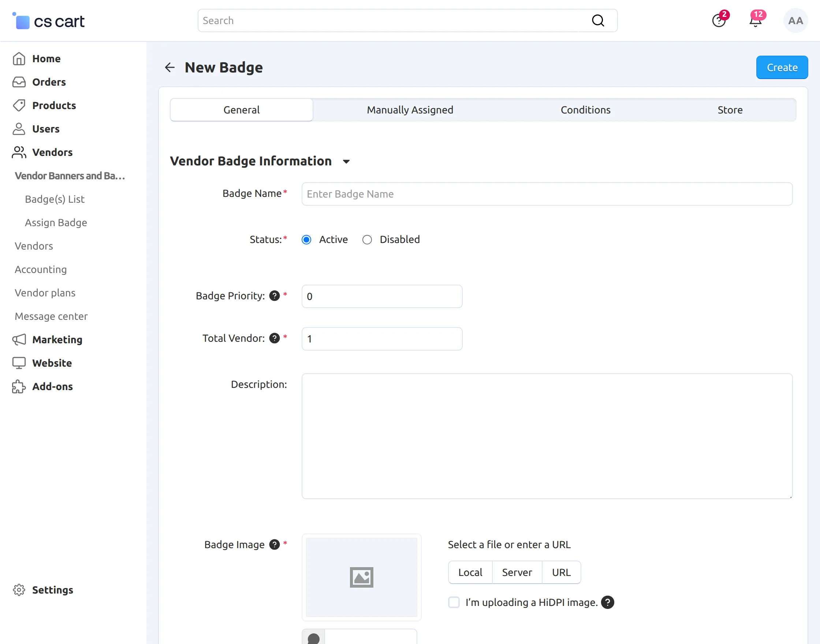Switch to the Conditions tab
The image size is (820, 644).
pos(585,110)
